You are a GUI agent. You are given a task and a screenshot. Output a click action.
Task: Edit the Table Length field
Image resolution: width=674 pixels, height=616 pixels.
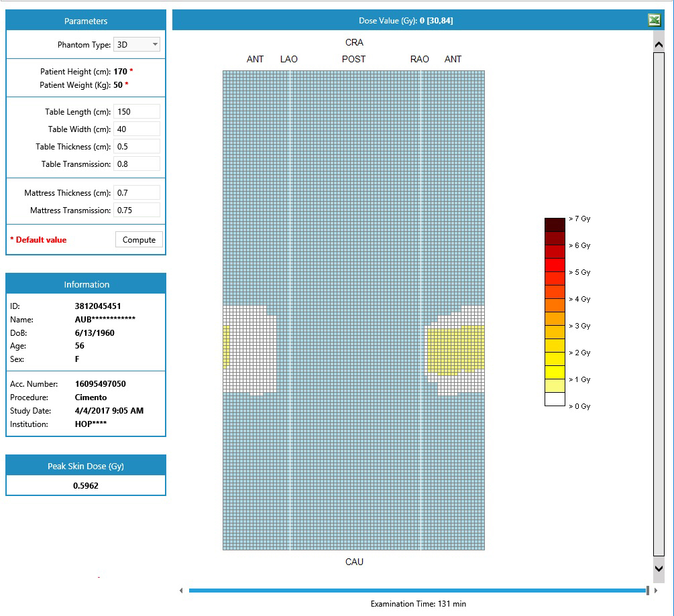pyautogui.click(x=137, y=112)
